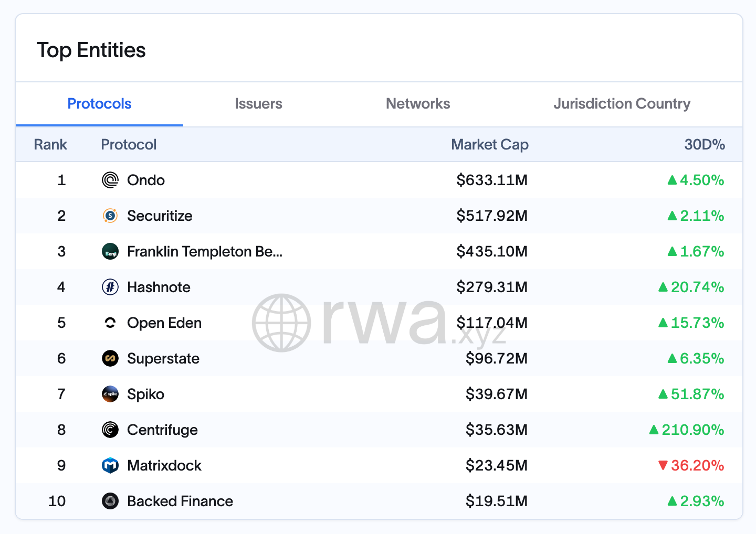Select the Franklin Templeton Benji logo
Viewport: 756px width, 534px height.
(110, 251)
